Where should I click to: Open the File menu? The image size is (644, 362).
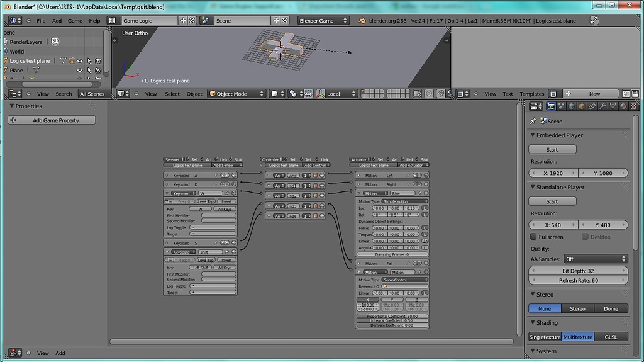(41, 21)
